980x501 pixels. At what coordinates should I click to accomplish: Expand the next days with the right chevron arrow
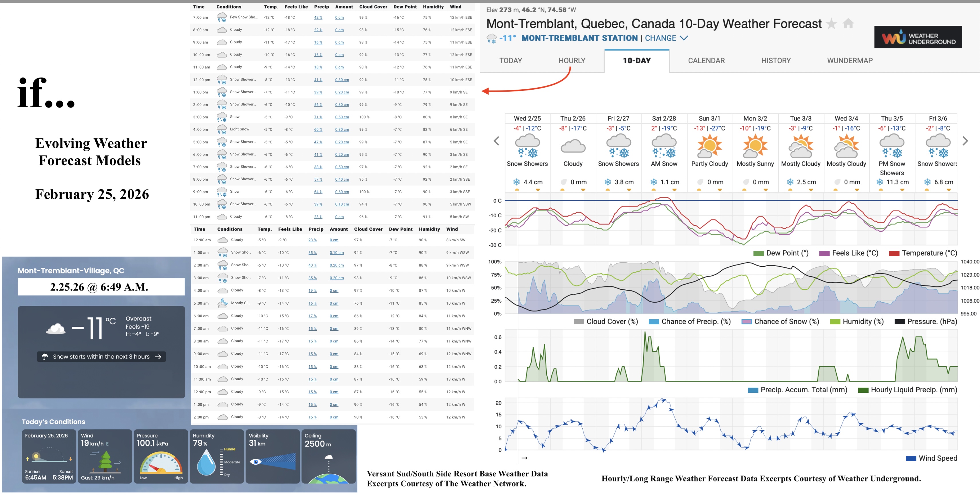click(x=965, y=141)
